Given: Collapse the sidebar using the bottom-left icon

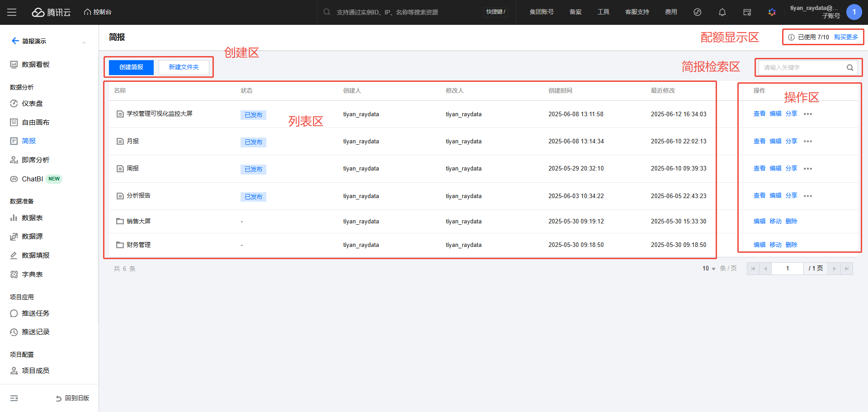Looking at the screenshot, I should pos(14,398).
